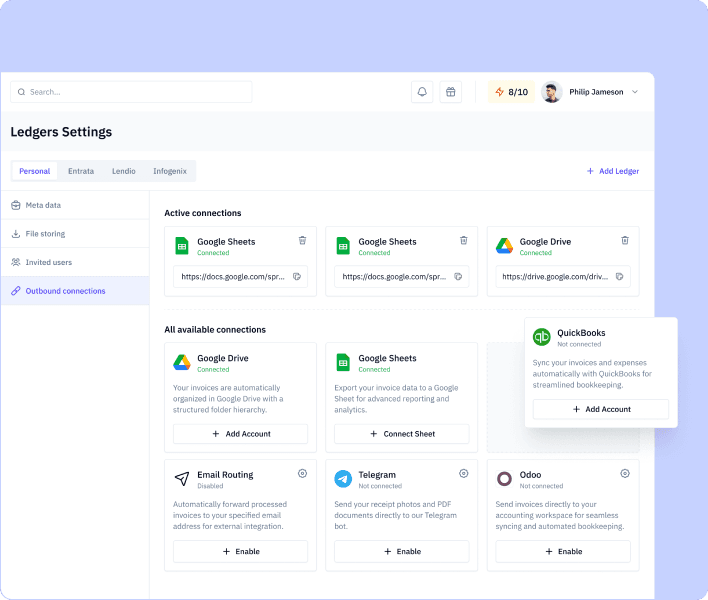Open Email Routing settings gear

coord(302,474)
